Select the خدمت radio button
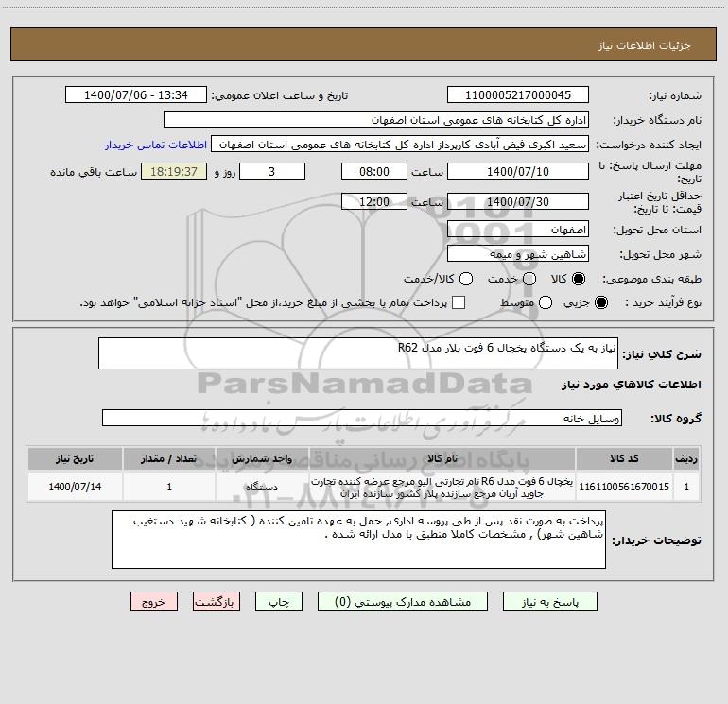 coord(529,279)
